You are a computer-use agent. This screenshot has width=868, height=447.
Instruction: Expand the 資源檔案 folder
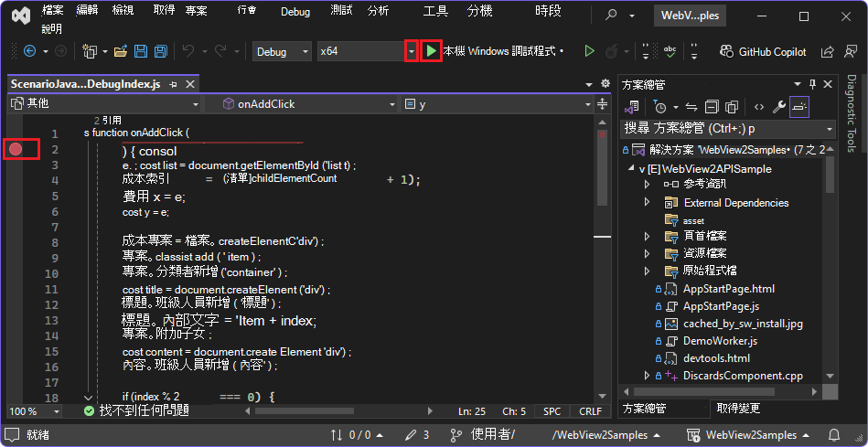pos(648,253)
